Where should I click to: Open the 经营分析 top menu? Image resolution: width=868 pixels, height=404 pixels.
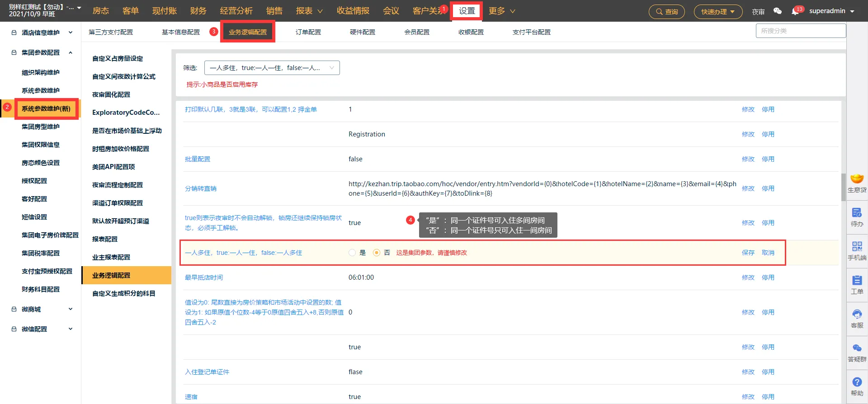click(x=236, y=11)
